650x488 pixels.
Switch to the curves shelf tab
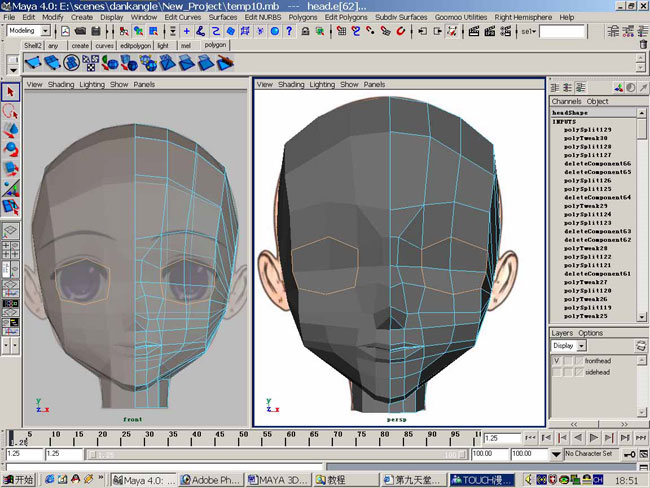pos(104,46)
